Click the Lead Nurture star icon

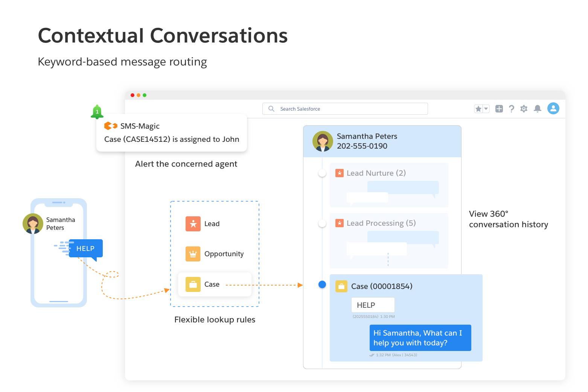click(x=340, y=173)
